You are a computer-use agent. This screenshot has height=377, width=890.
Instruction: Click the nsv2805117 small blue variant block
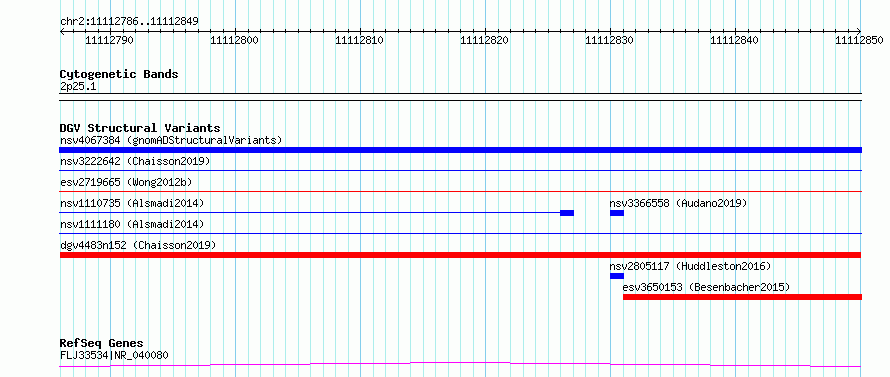617,276
